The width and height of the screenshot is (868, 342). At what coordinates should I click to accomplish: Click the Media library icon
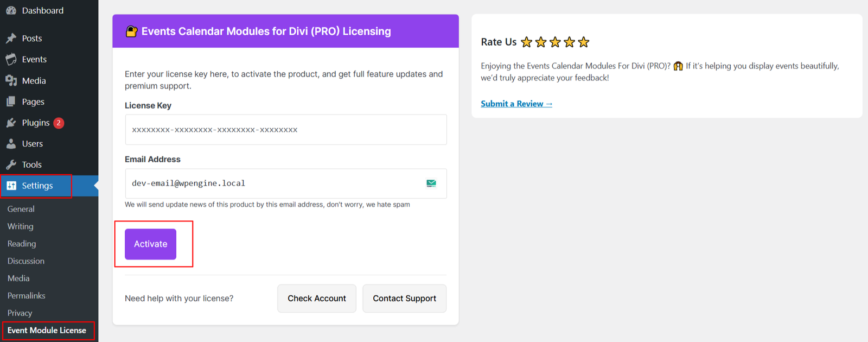point(11,80)
